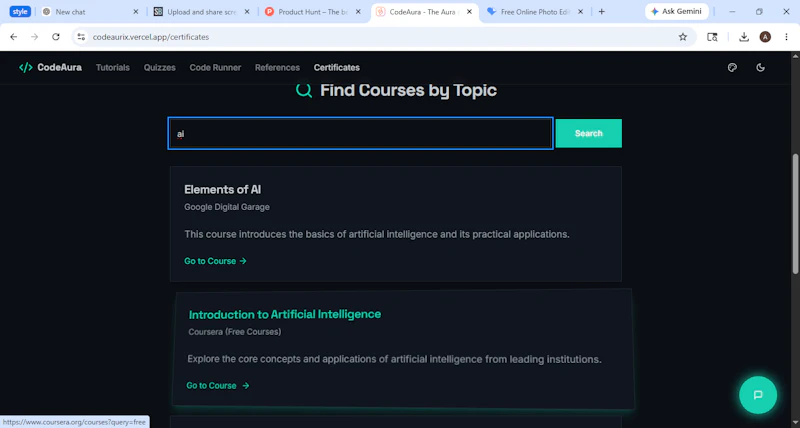Open Tutorials in the navigation bar

click(x=113, y=67)
